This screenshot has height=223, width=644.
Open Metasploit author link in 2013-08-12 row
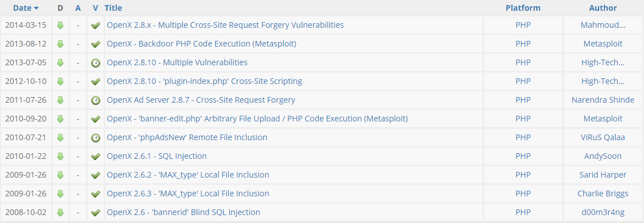[x=603, y=44]
